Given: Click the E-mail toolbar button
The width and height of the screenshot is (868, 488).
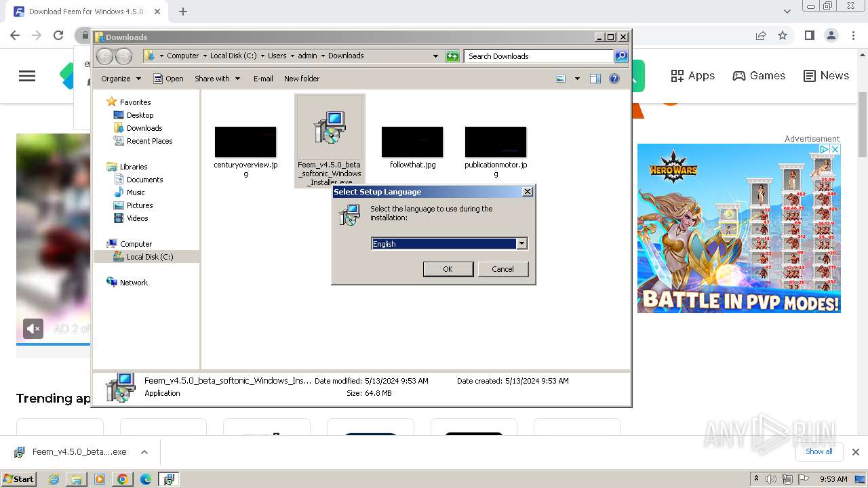Looking at the screenshot, I should [263, 79].
